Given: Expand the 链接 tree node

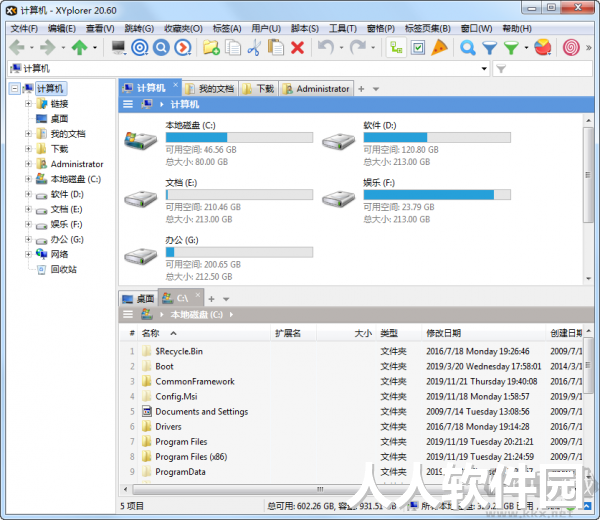Looking at the screenshot, I should point(28,103).
